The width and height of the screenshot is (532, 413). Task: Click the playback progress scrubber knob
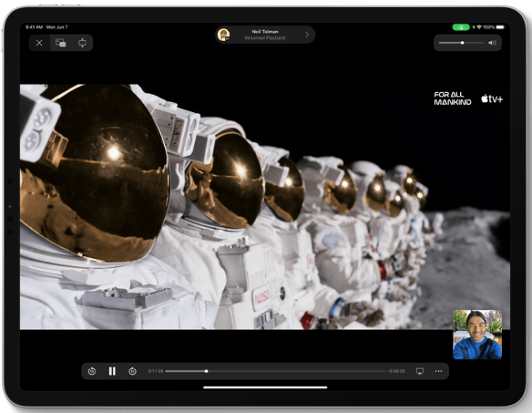tap(206, 371)
